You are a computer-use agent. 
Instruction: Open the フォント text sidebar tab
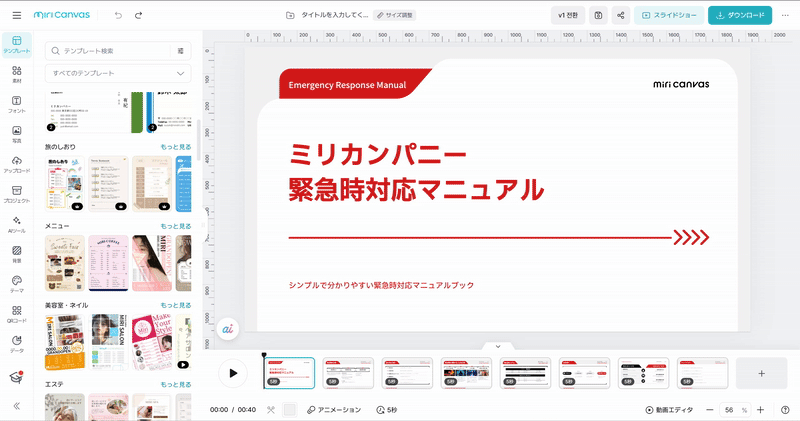pos(17,105)
